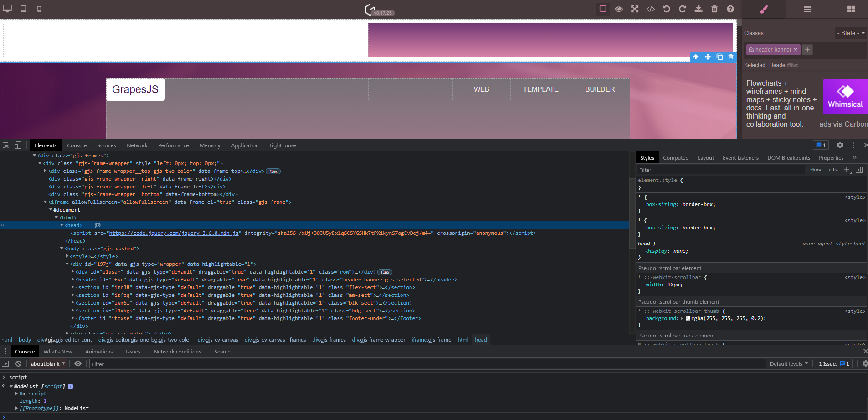
Task: Open Default levels log dropdown
Action: pyautogui.click(x=789, y=364)
